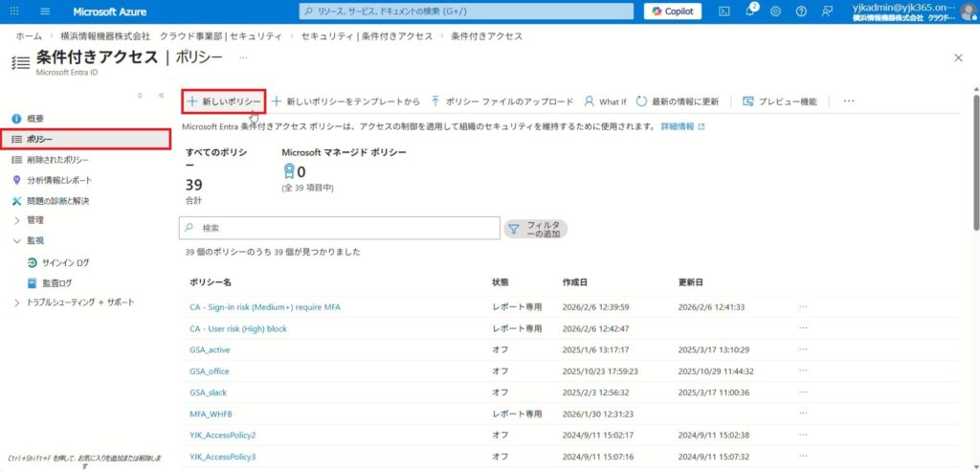The image size is (980, 471).
Task: Click the feedback icon in header
Action: coord(826,11)
